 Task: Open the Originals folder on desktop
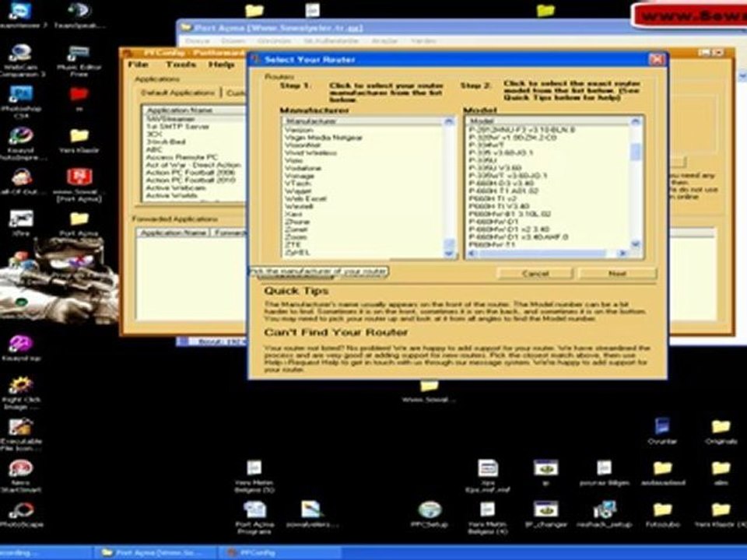coord(721,431)
